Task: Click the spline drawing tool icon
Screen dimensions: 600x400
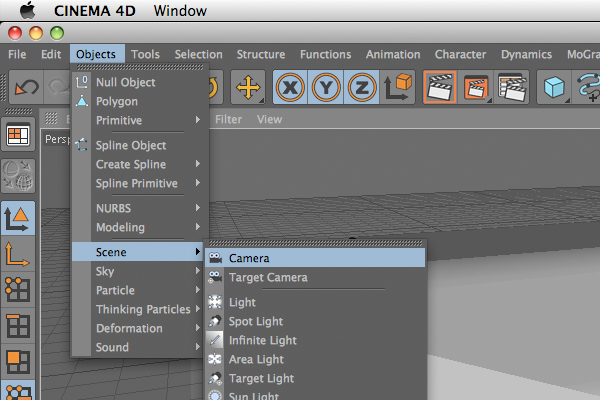Action: point(587,87)
